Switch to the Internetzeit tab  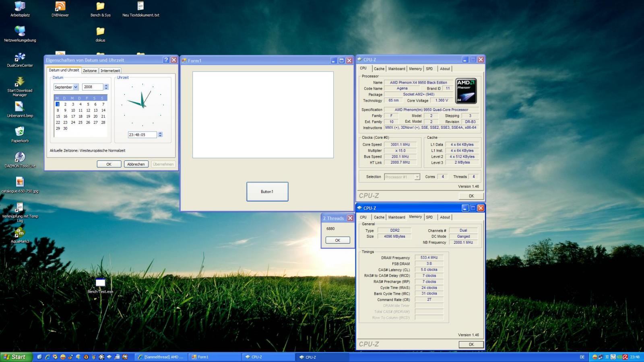tap(110, 70)
